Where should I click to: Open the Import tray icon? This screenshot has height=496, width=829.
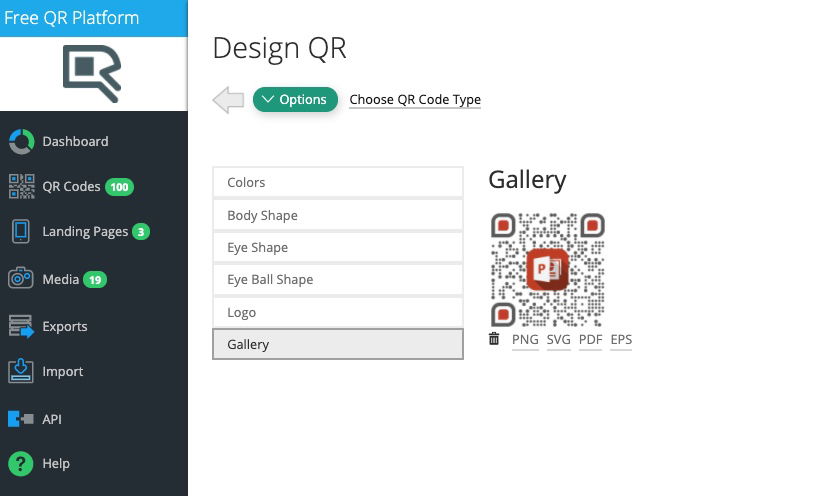(21, 371)
